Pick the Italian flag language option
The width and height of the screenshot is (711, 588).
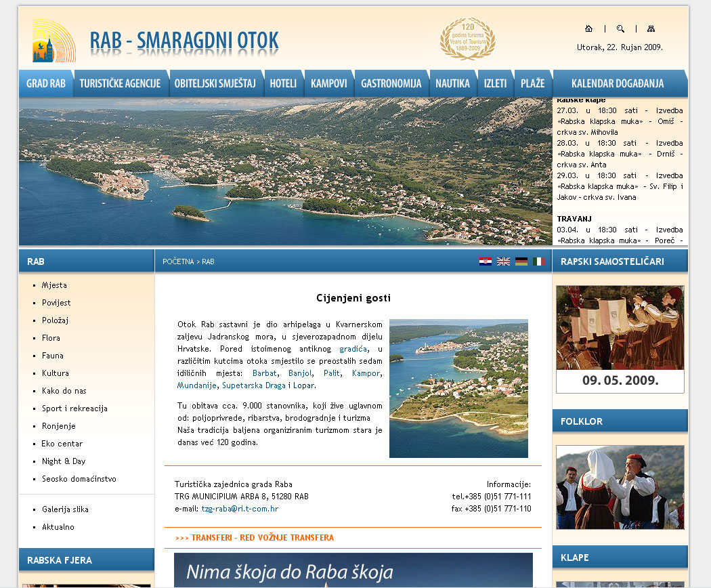click(x=538, y=261)
